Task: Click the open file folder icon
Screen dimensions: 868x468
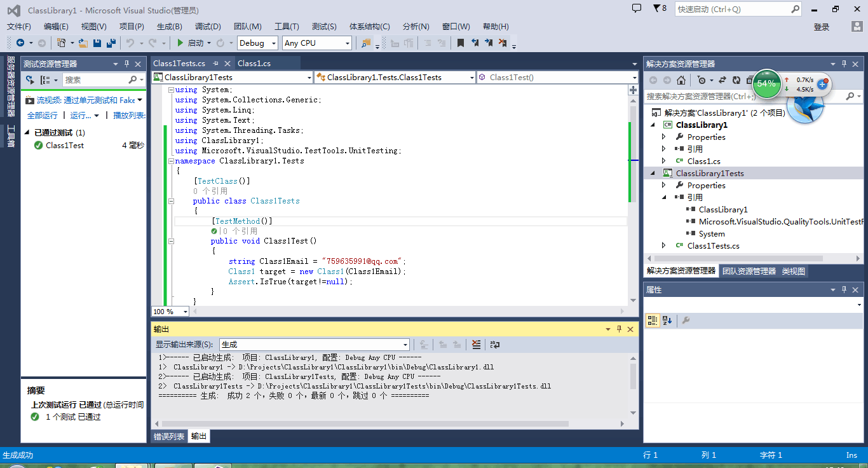Action: tap(83, 43)
